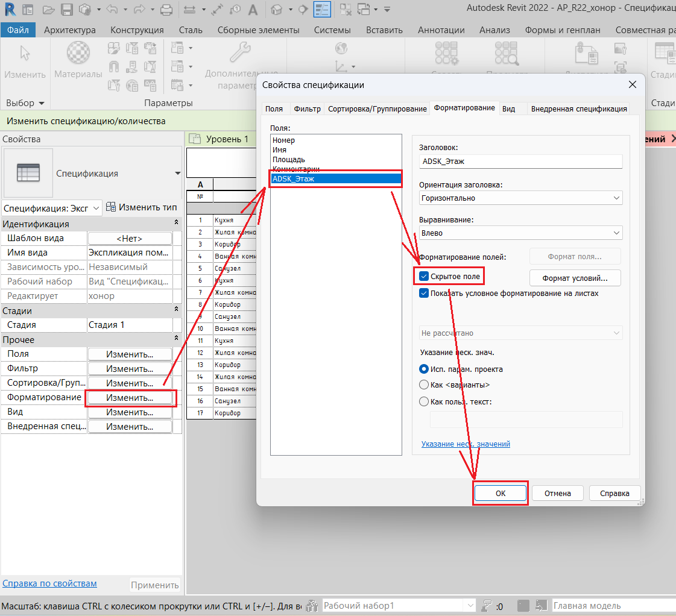
Task: Open the 'Архитектура' ribbon tab
Action: tap(70, 30)
